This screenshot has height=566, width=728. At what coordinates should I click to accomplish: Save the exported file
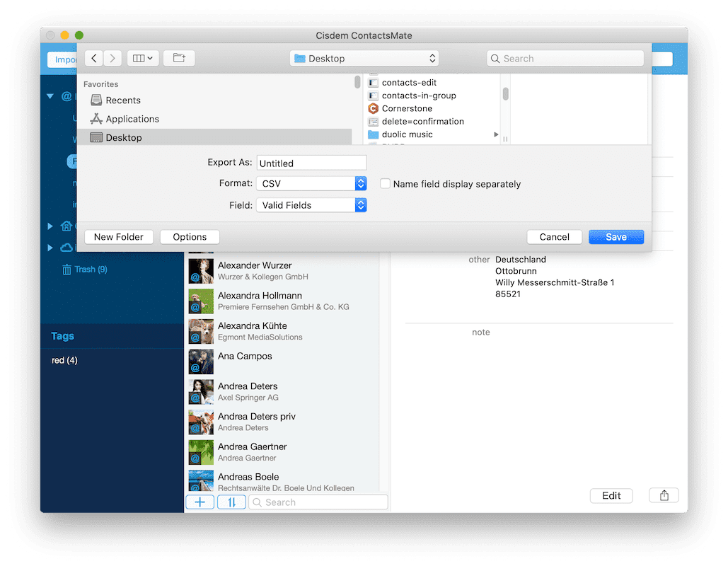(616, 237)
